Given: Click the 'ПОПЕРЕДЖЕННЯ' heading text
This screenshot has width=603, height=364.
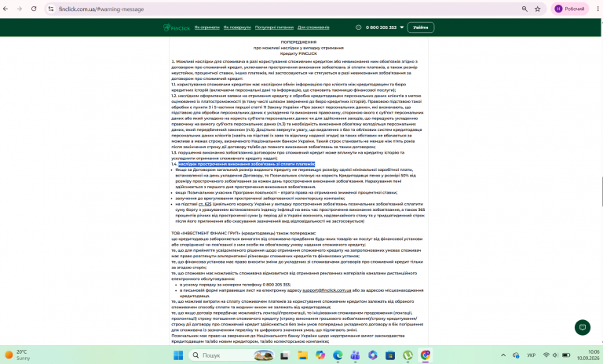Looking at the screenshot, I should (x=298, y=42).
